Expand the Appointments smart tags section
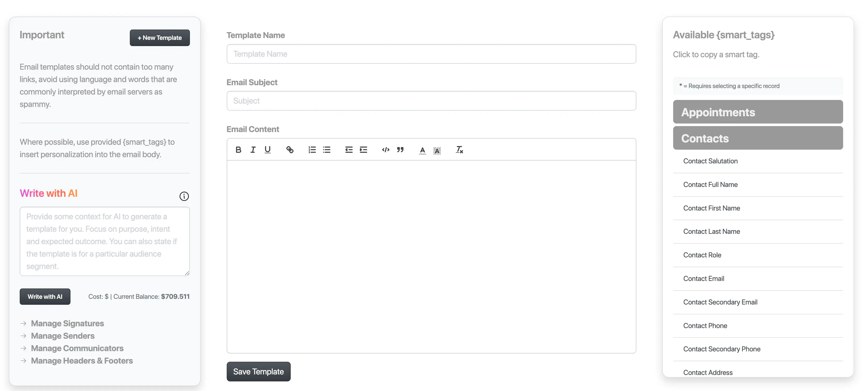868x391 pixels. tap(758, 112)
